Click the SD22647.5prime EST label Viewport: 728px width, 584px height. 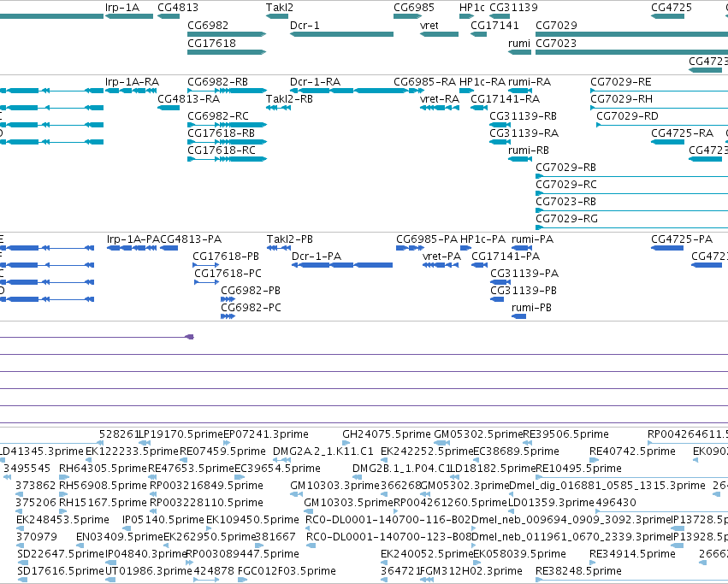click(61, 554)
